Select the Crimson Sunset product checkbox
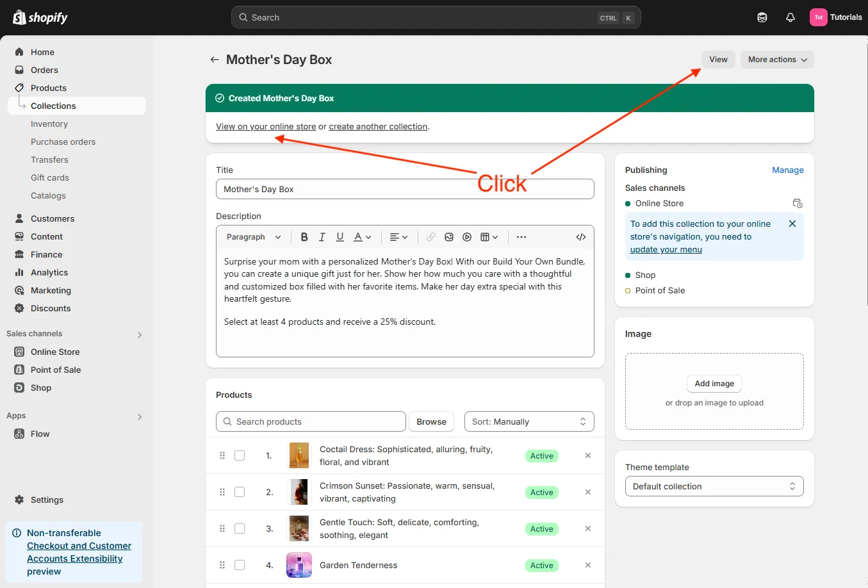868x588 pixels. click(240, 492)
